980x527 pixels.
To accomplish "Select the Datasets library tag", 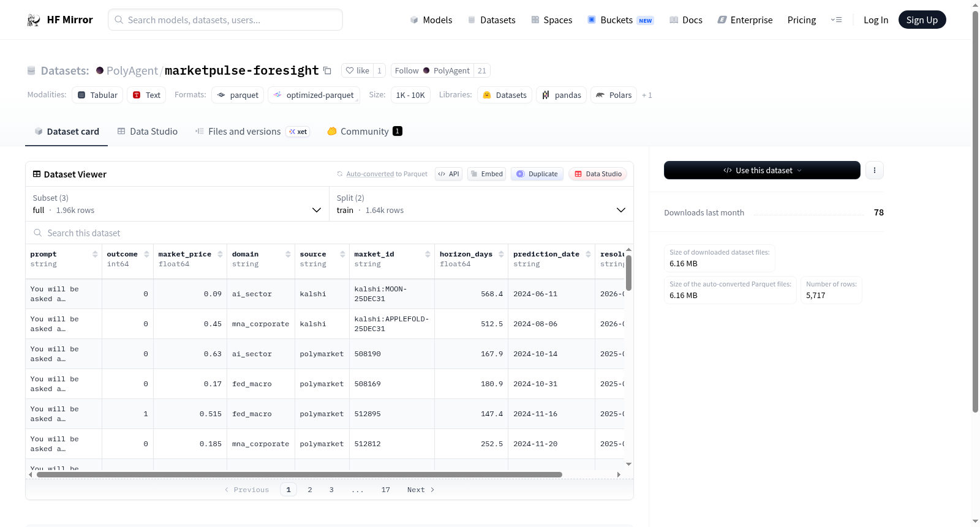I will pos(505,95).
